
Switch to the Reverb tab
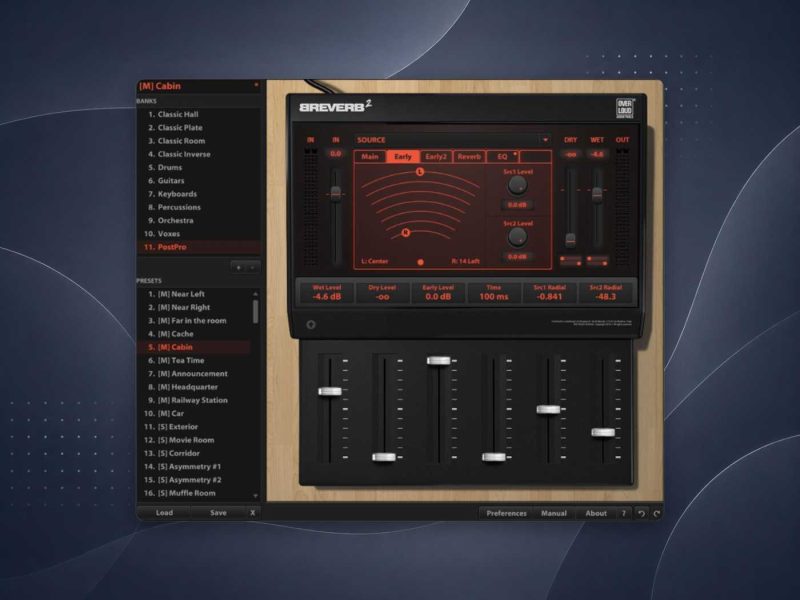[x=469, y=157]
